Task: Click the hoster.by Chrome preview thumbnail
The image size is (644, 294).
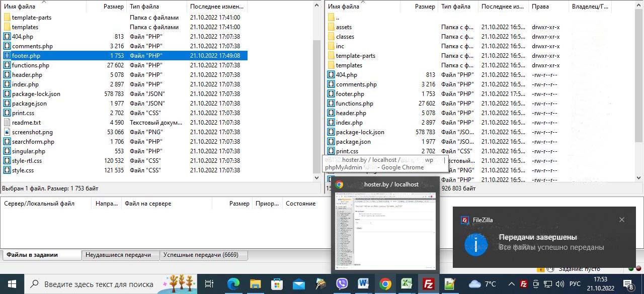Action: tap(385, 231)
